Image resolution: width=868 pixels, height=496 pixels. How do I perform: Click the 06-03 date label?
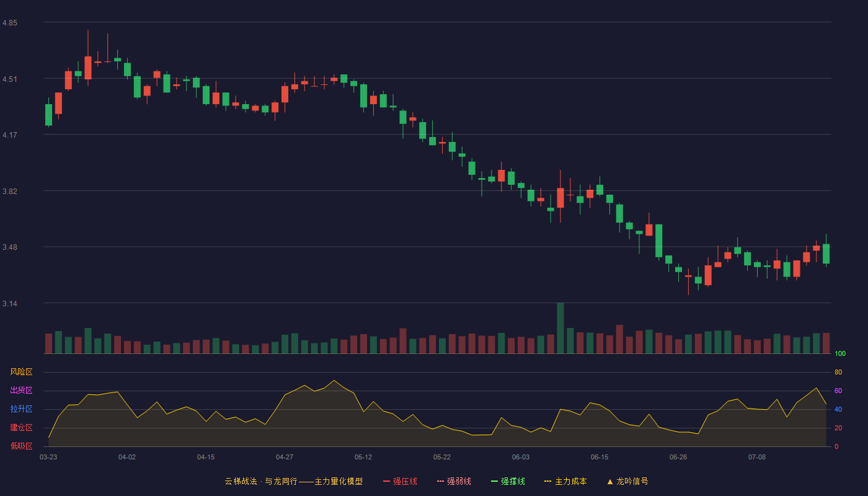pos(521,457)
